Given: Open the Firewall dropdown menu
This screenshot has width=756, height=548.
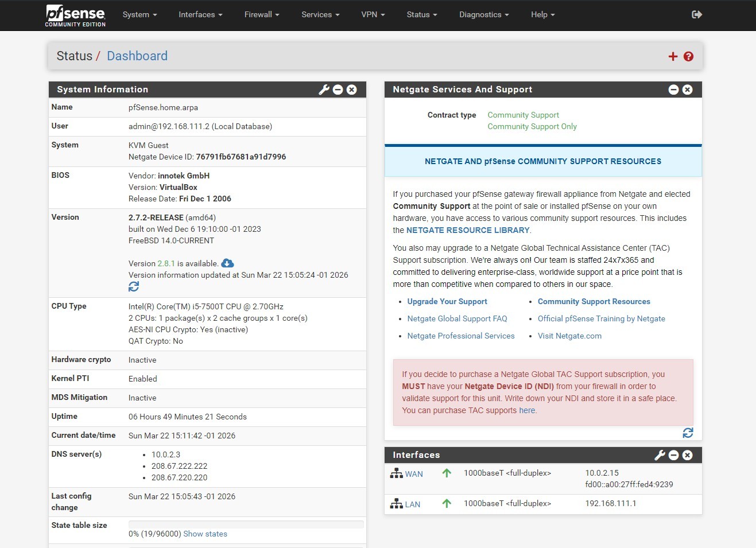Looking at the screenshot, I should point(261,14).
